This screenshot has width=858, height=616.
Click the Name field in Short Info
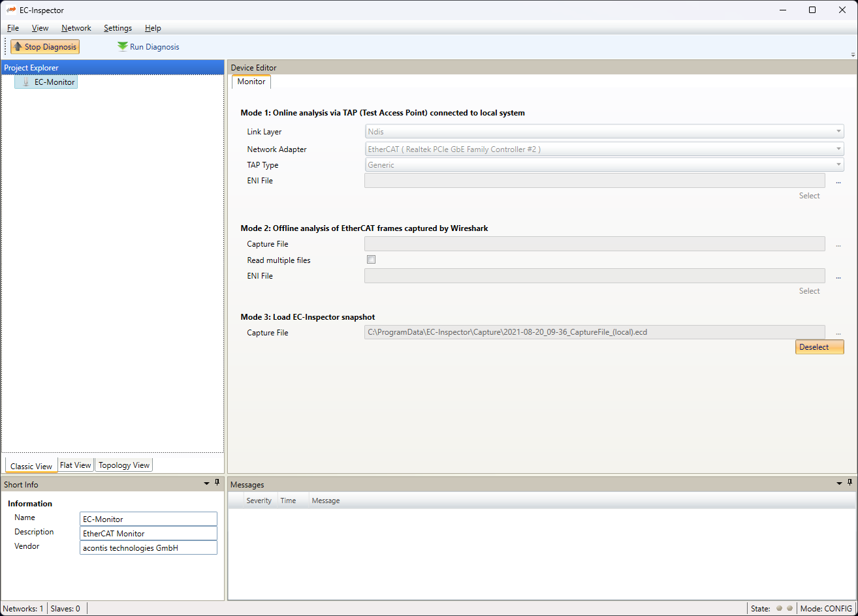[x=148, y=519]
